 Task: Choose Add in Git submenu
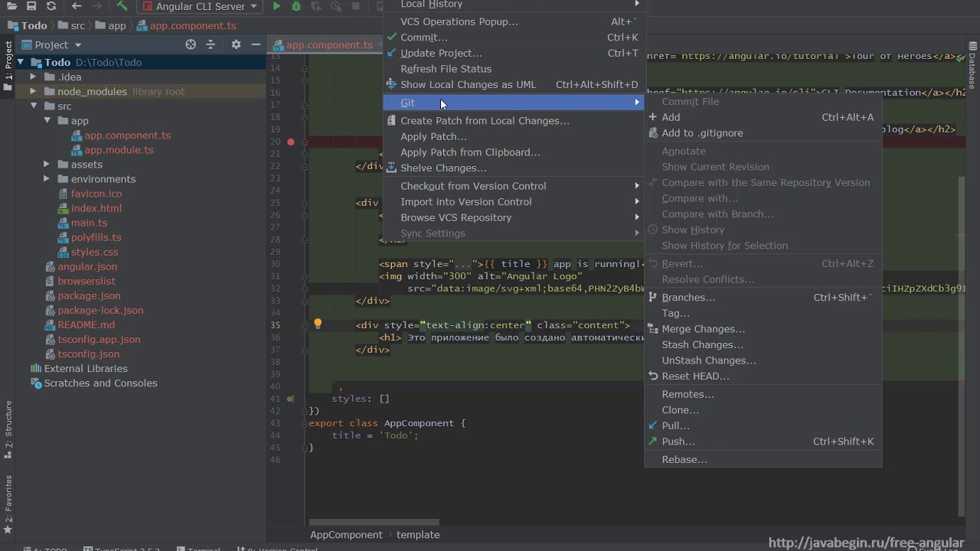(x=763, y=117)
